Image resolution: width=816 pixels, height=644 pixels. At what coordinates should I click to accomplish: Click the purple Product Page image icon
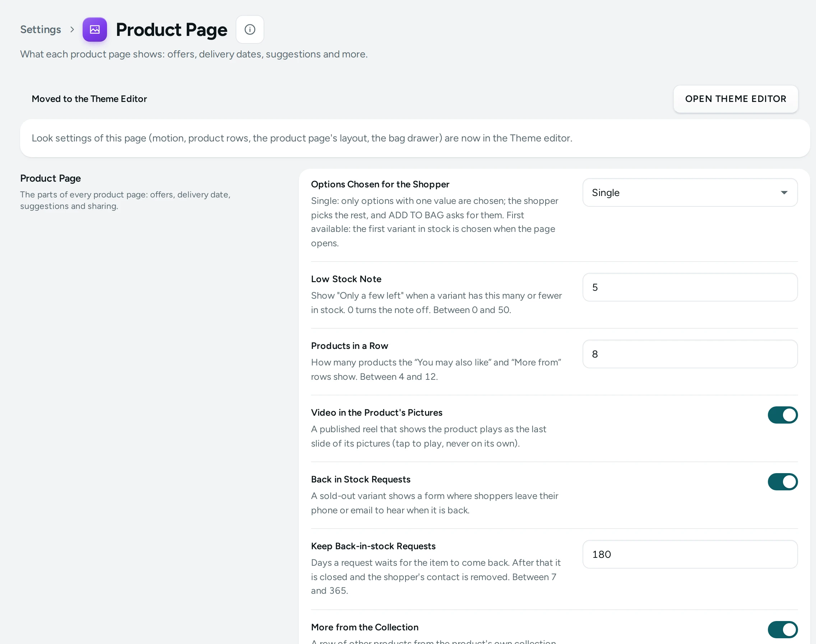(x=95, y=29)
